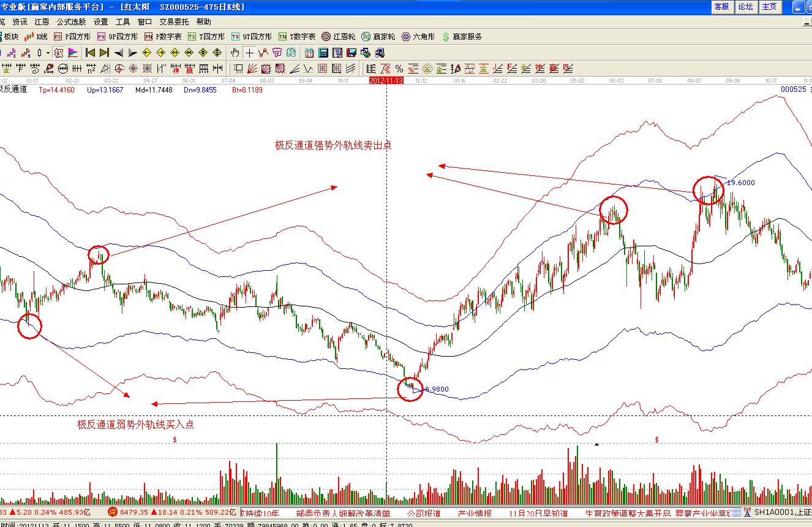Open P四方形 chart view

click(x=72, y=37)
